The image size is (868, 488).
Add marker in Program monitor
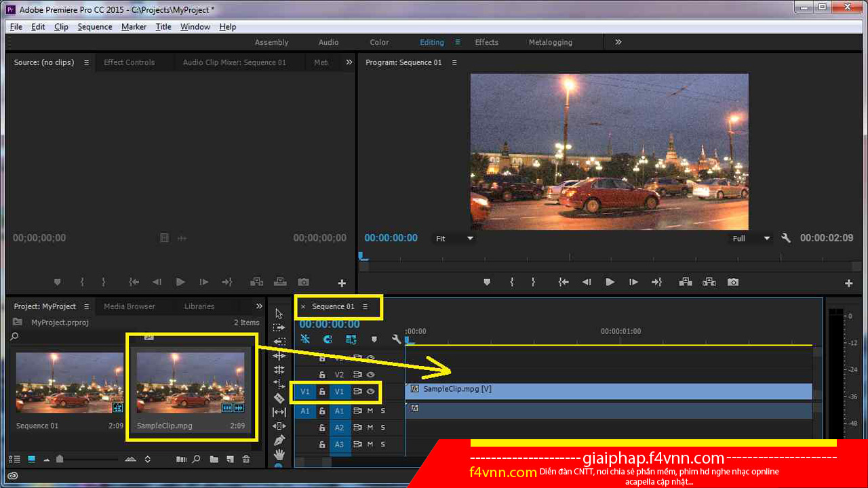(x=486, y=282)
